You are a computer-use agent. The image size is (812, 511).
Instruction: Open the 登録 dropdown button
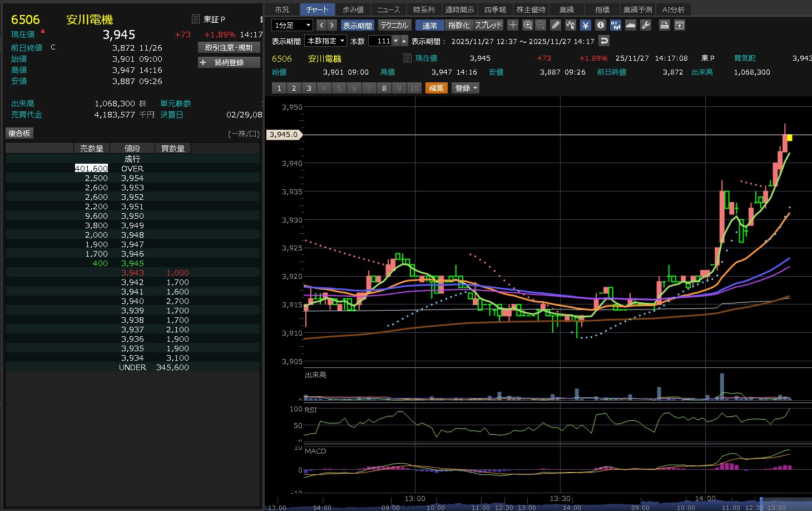click(466, 88)
